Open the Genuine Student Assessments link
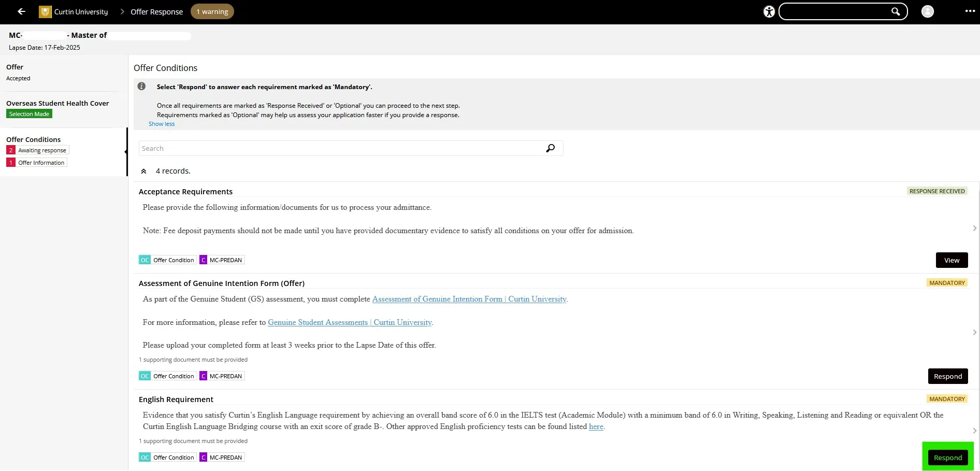 (x=350, y=322)
